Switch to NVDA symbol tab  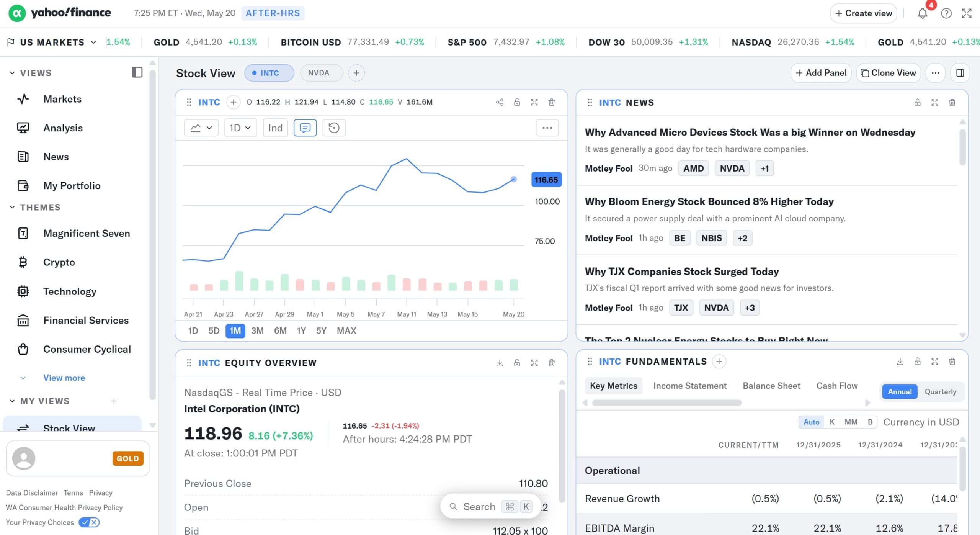click(321, 73)
